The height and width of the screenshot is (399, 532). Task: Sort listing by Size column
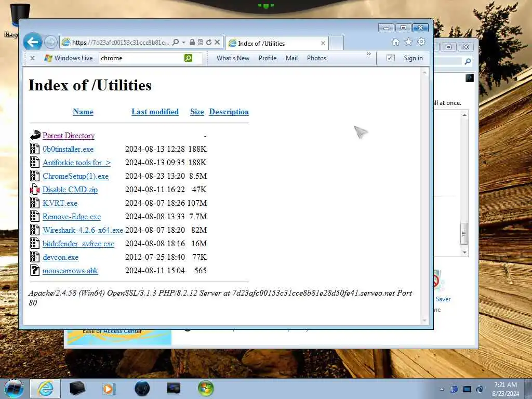197,112
